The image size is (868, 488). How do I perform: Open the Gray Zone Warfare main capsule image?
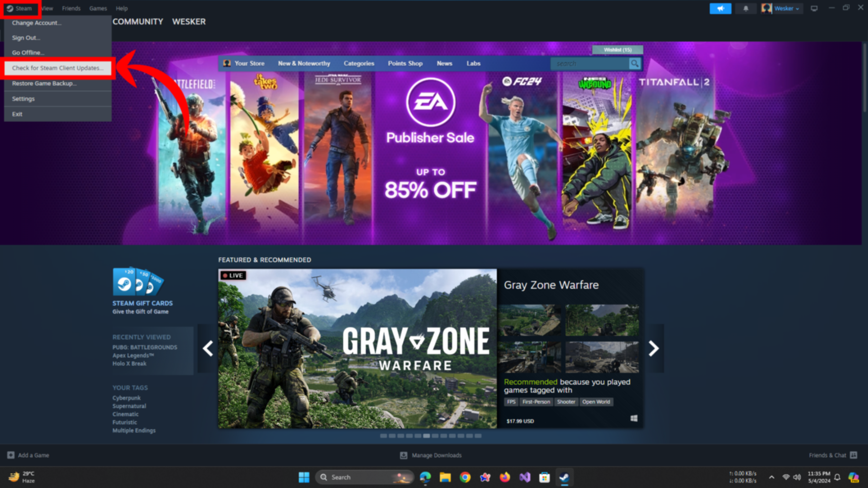click(x=358, y=349)
